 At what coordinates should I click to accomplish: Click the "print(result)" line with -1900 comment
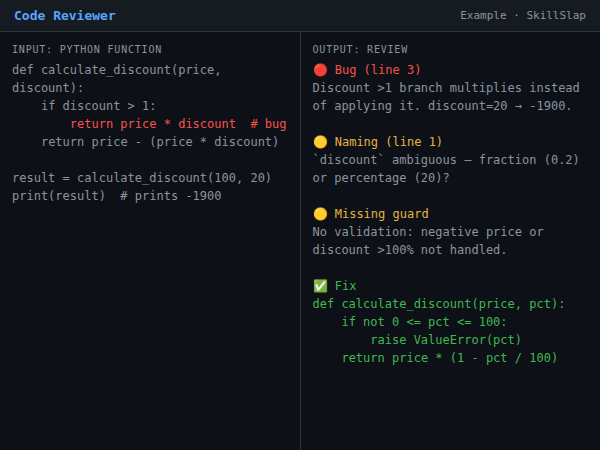point(116,195)
